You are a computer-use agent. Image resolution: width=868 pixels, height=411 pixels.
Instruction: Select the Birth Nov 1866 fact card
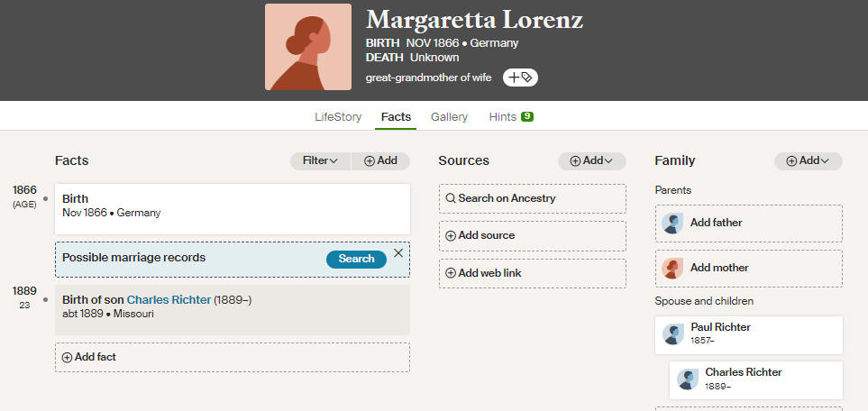point(233,209)
